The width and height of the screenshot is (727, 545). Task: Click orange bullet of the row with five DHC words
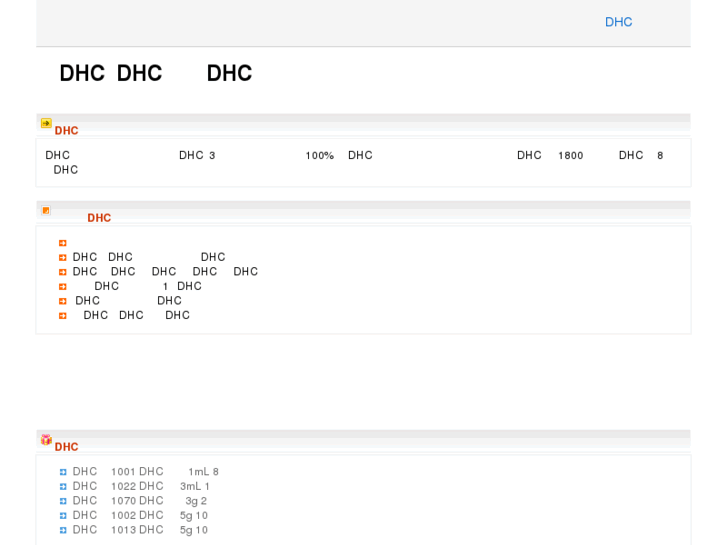[63, 272]
